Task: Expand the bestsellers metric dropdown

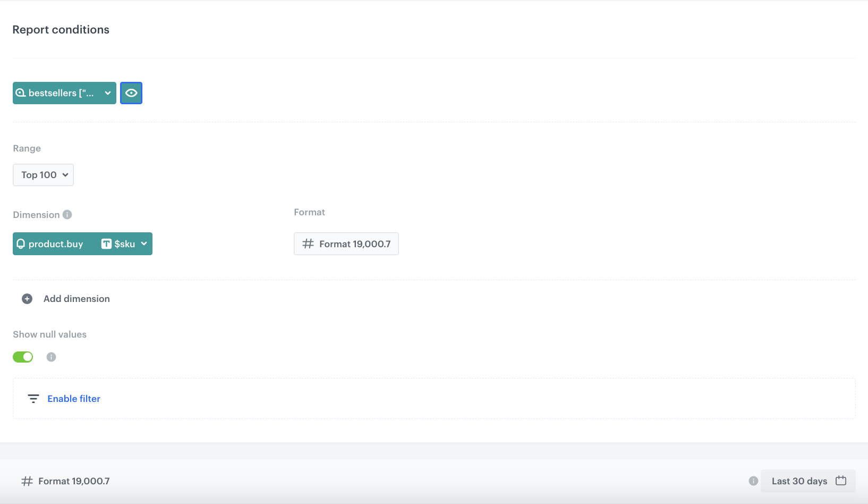Action: click(x=107, y=93)
